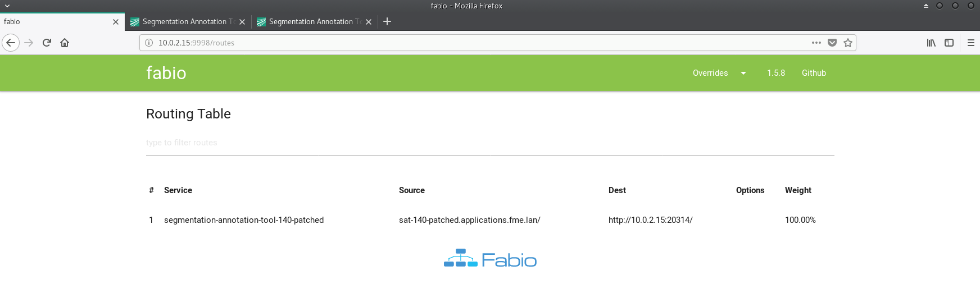Close the second Segmentation Annotation tab

point(369,22)
